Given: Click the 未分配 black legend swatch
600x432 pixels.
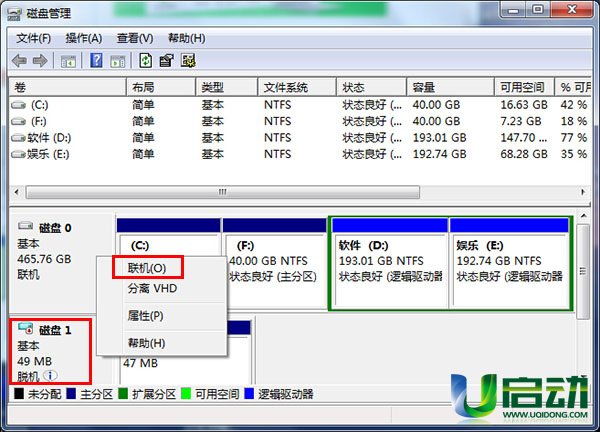Looking at the screenshot, I should click(x=19, y=393).
